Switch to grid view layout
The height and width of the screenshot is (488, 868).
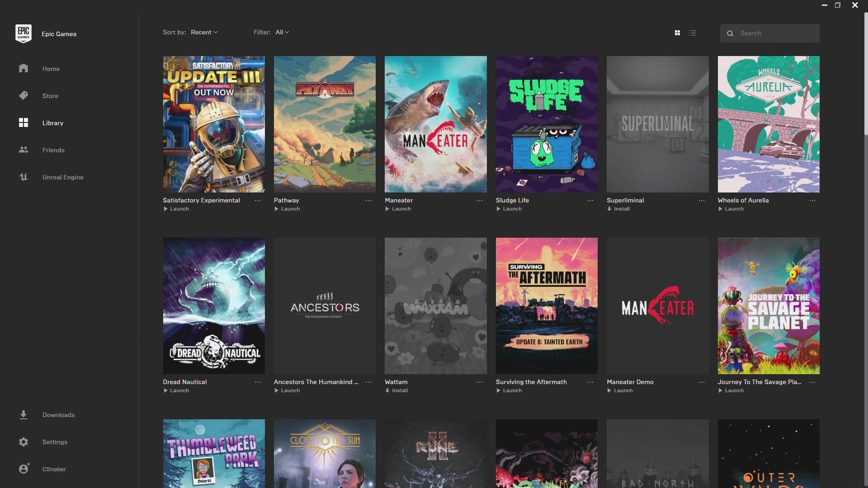(x=677, y=33)
